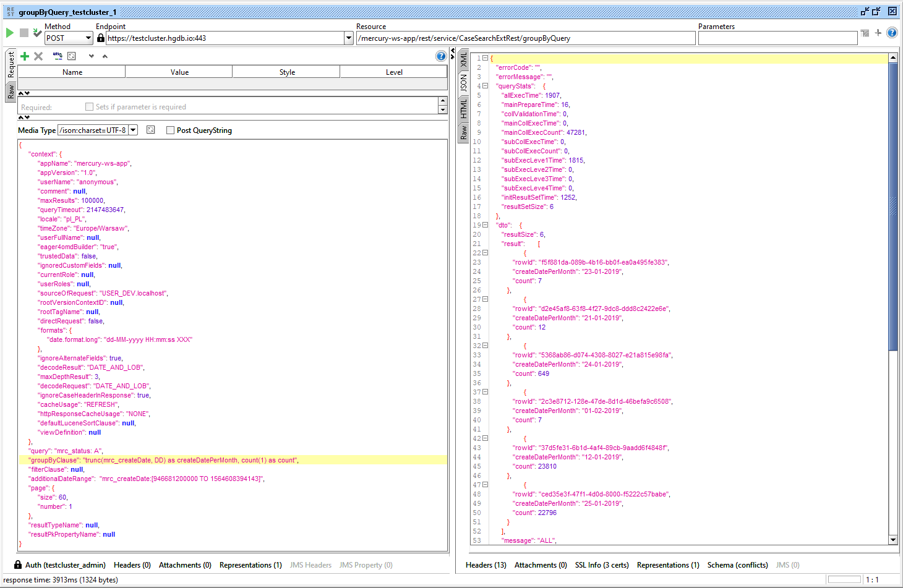Click the Name column header
This screenshot has height=588, width=903.
[x=72, y=72]
